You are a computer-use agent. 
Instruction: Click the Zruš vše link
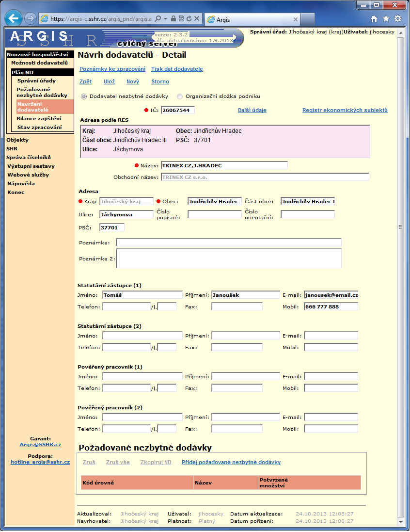(118, 462)
